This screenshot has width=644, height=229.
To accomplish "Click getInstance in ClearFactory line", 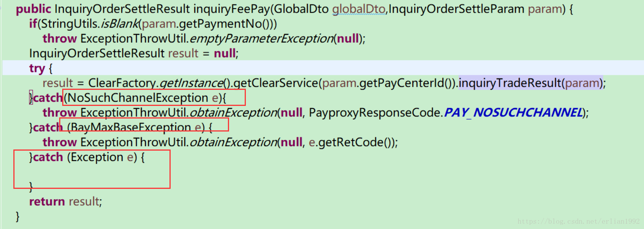I will [191, 83].
